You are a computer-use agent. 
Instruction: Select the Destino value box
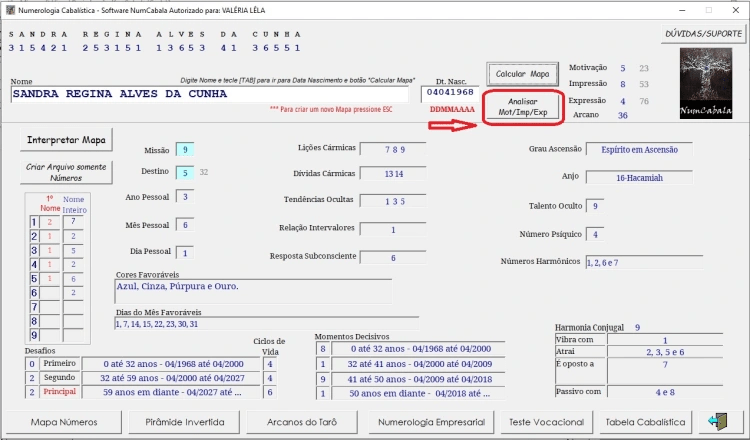coord(184,173)
